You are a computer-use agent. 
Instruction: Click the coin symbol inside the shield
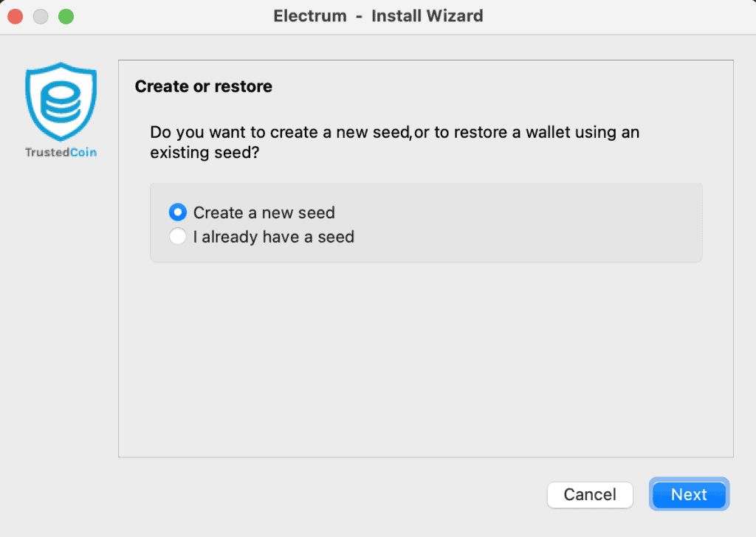pos(61,101)
